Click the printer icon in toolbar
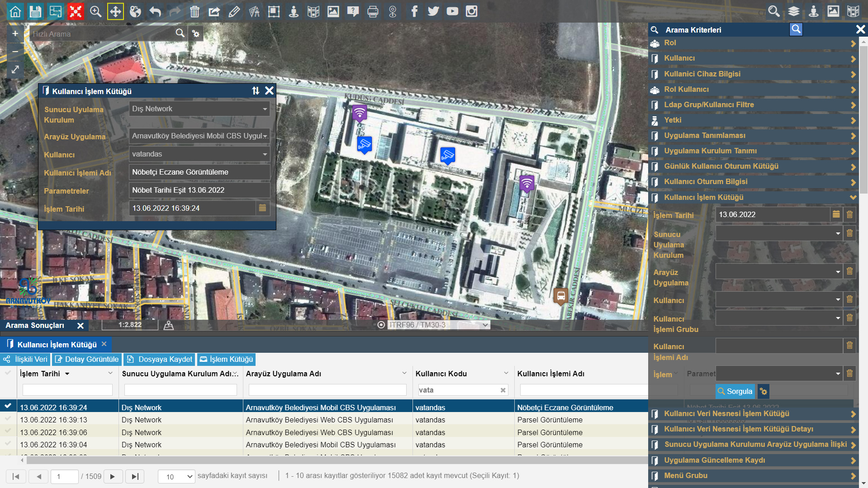The image size is (868, 488). tap(373, 11)
